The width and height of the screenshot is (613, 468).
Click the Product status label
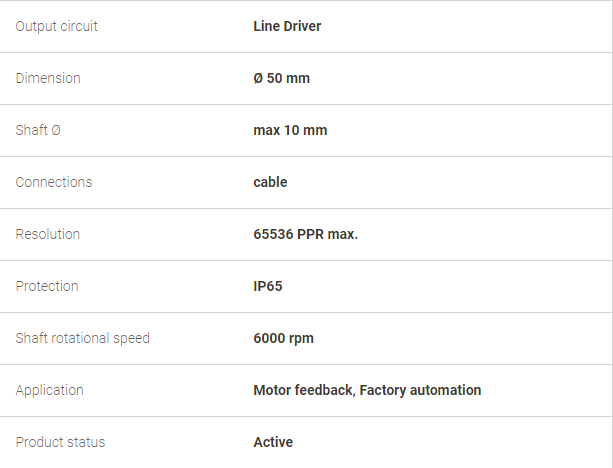tap(60, 442)
